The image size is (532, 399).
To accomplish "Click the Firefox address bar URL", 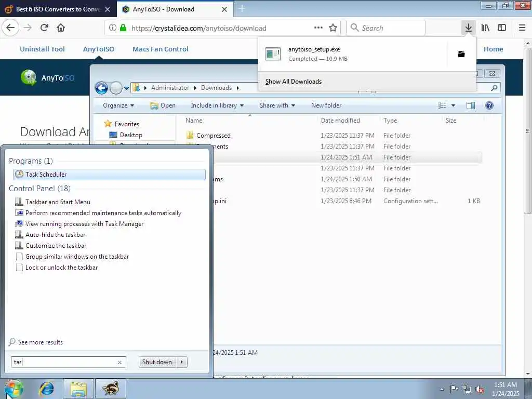I will pos(198,28).
